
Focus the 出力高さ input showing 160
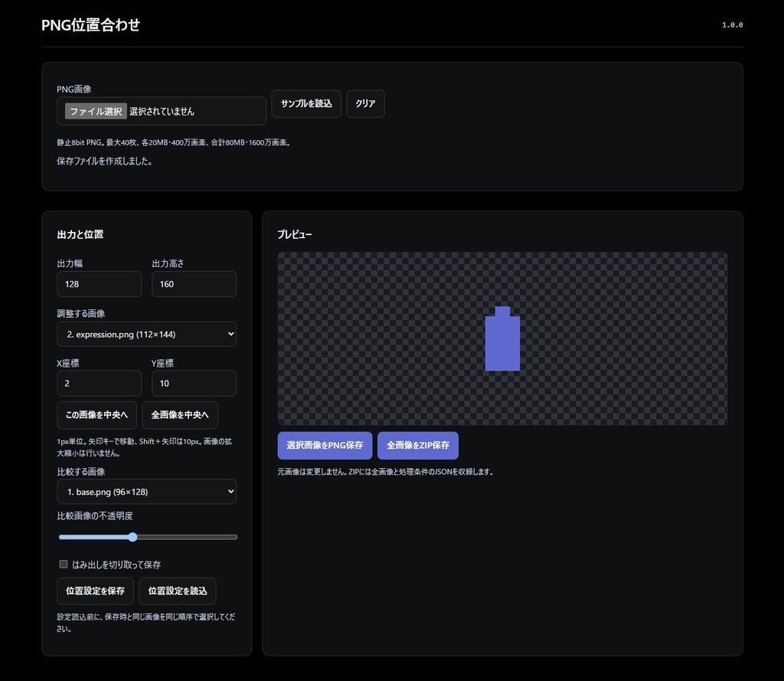point(194,284)
